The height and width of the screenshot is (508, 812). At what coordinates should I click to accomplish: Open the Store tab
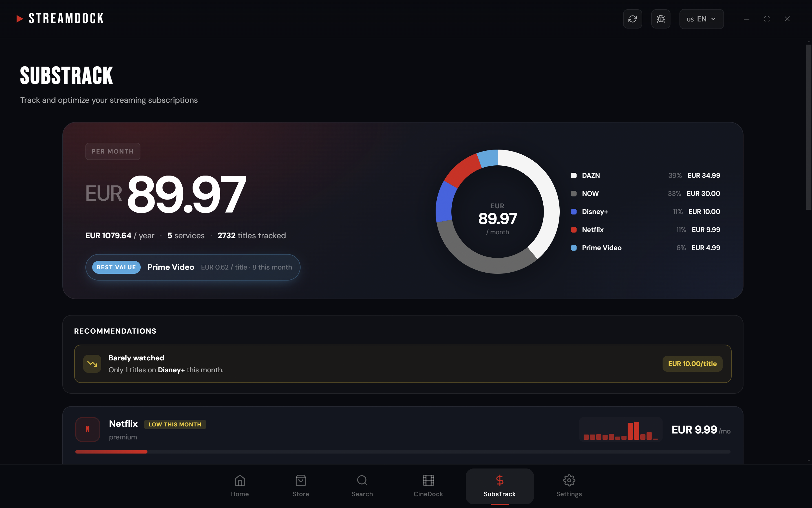point(301,486)
